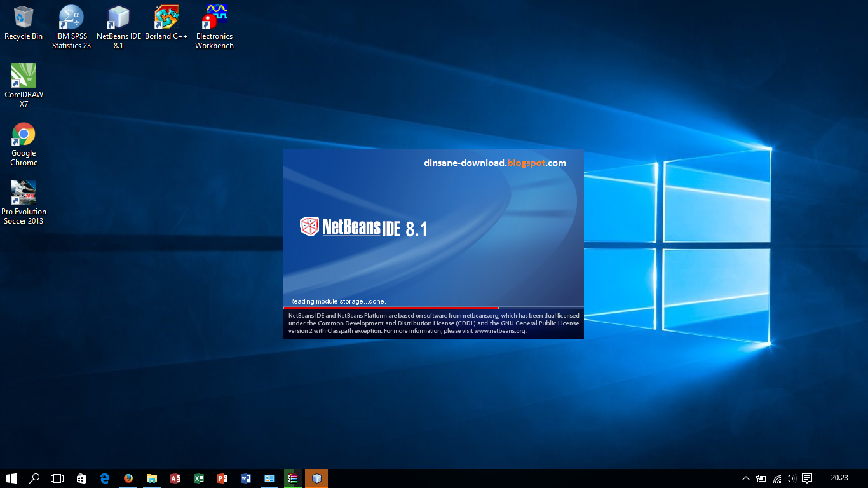Click the "www.netbeans.org" text in the splash
The image size is (868, 488).
[x=499, y=331]
